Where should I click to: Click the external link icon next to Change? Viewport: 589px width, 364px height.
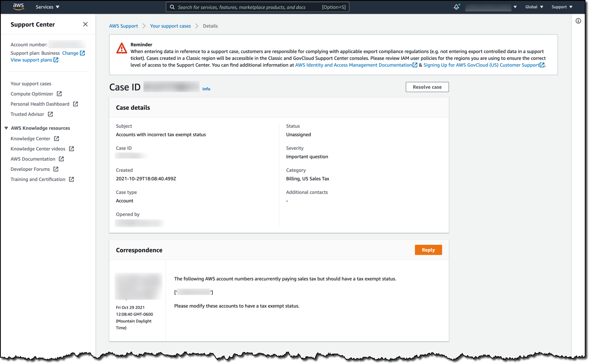pos(83,53)
